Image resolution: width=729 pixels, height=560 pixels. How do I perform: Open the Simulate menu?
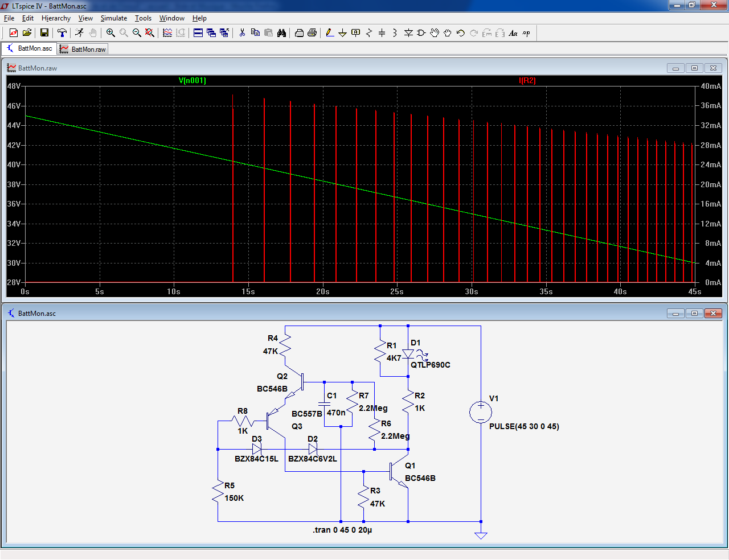[114, 18]
